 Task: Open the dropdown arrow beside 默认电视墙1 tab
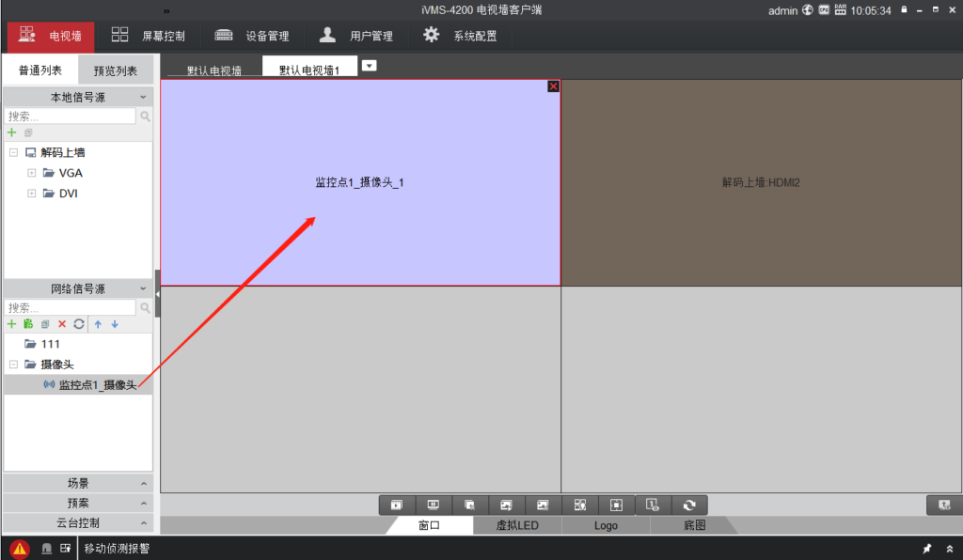(x=370, y=66)
